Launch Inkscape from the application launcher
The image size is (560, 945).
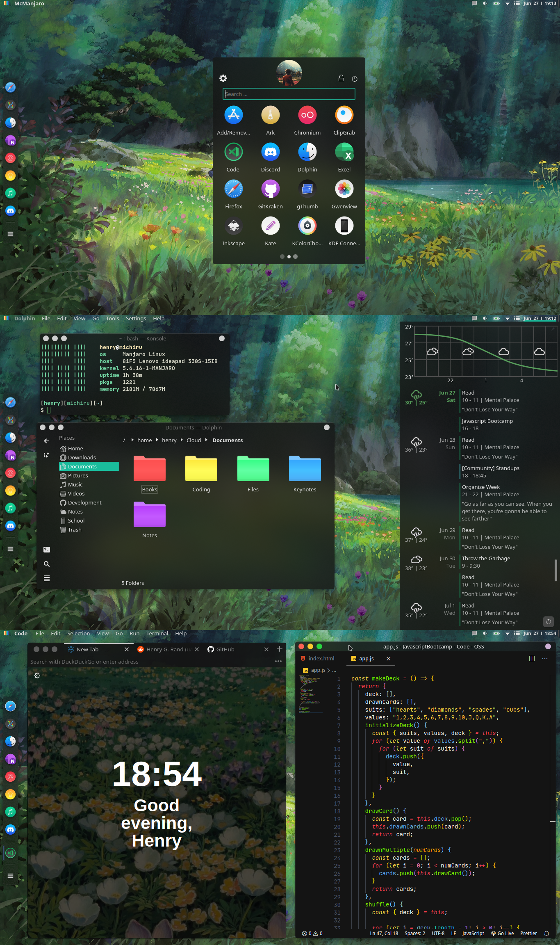click(233, 226)
